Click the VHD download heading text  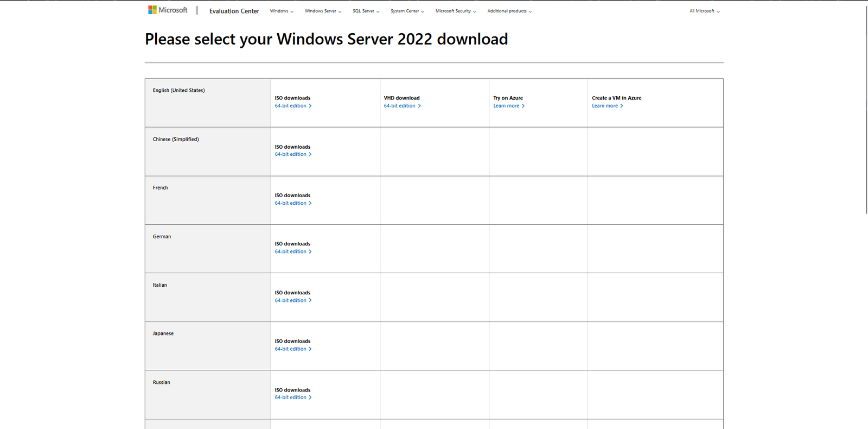coord(401,98)
